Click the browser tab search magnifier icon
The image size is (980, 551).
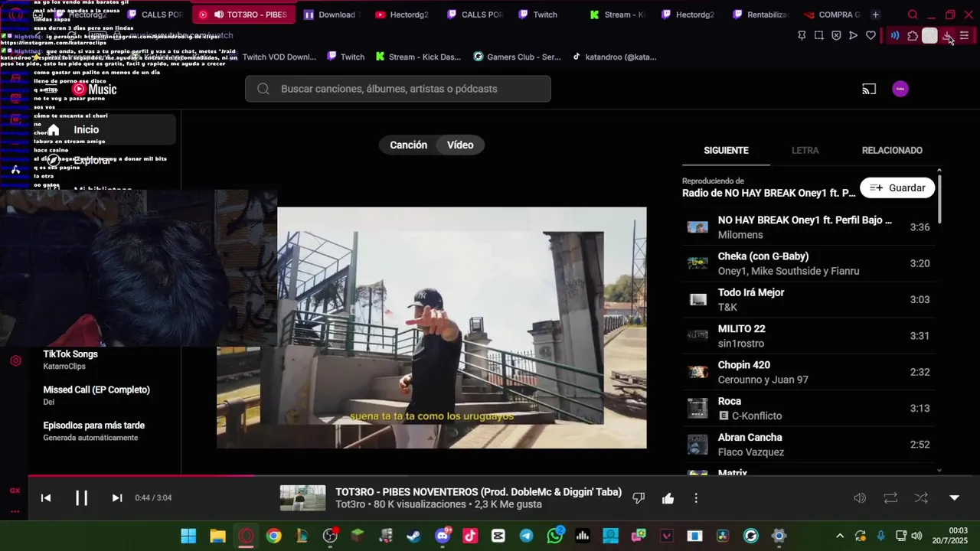click(913, 15)
